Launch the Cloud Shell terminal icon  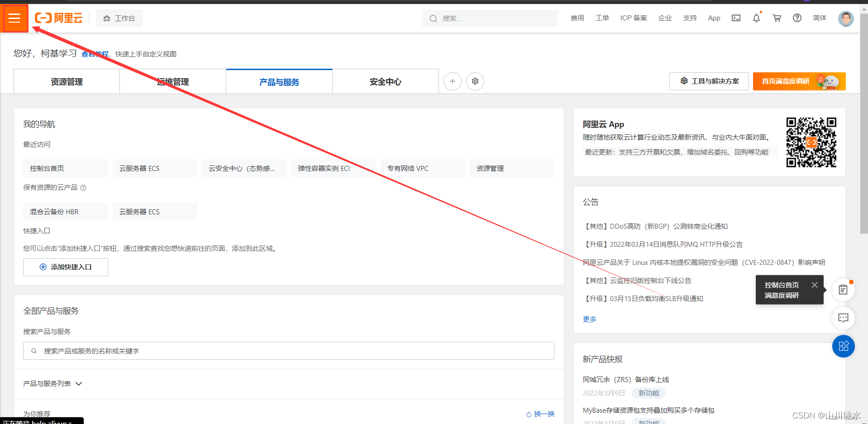tap(736, 18)
